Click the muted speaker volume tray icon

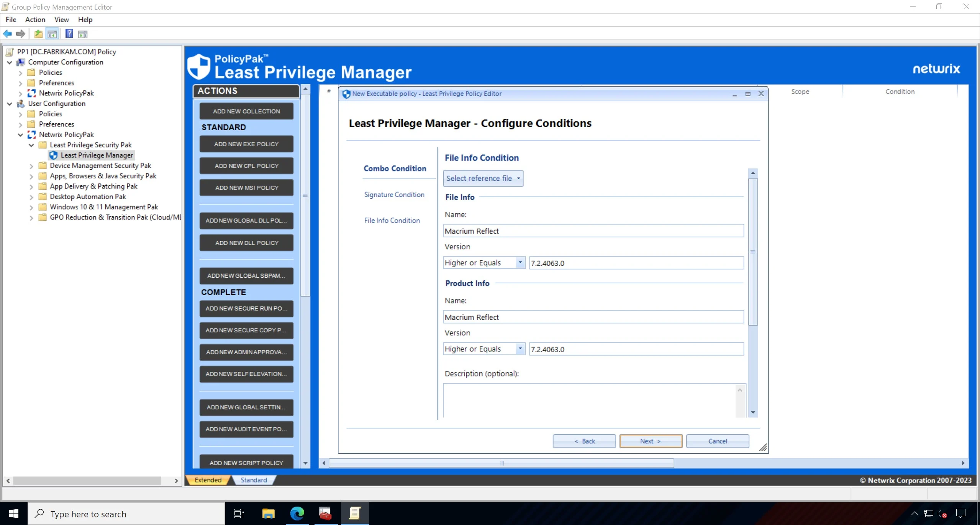point(942,514)
